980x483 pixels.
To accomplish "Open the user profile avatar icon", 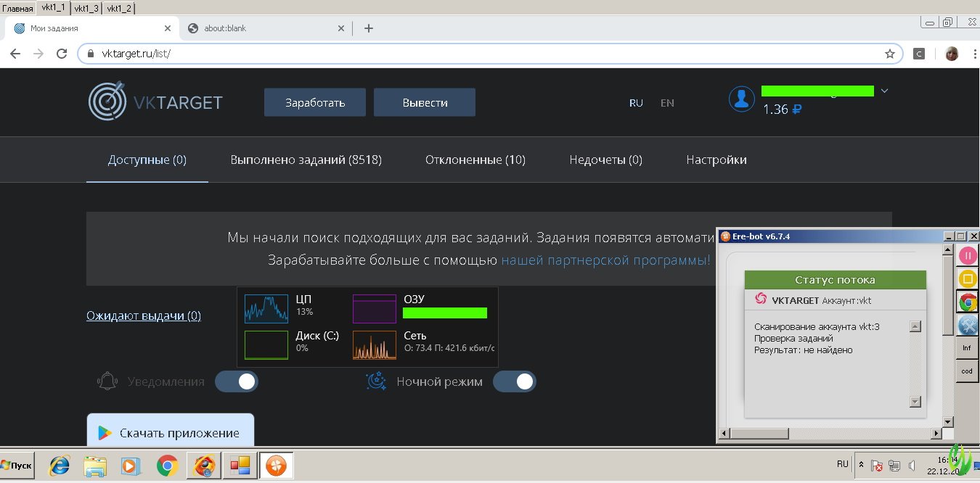I will (741, 100).
